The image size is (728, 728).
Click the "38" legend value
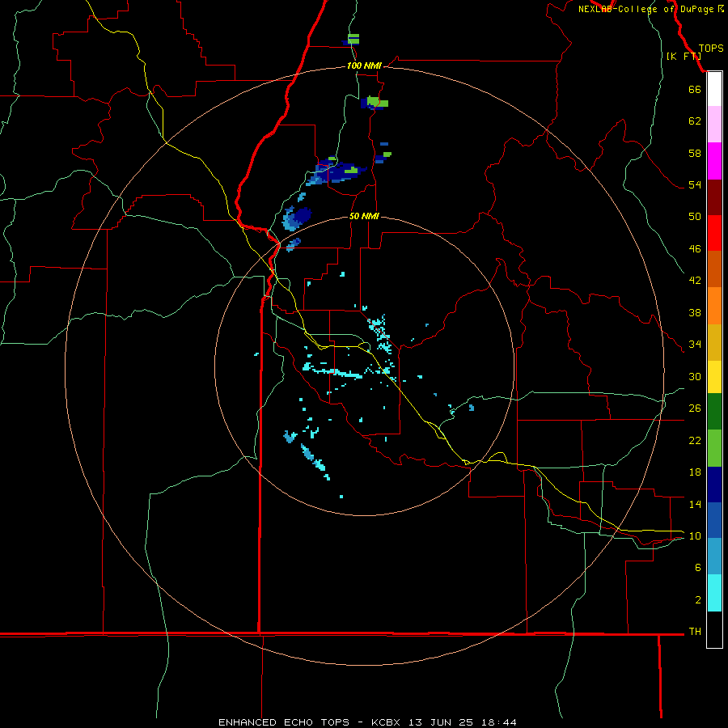[x=695, y=313]
